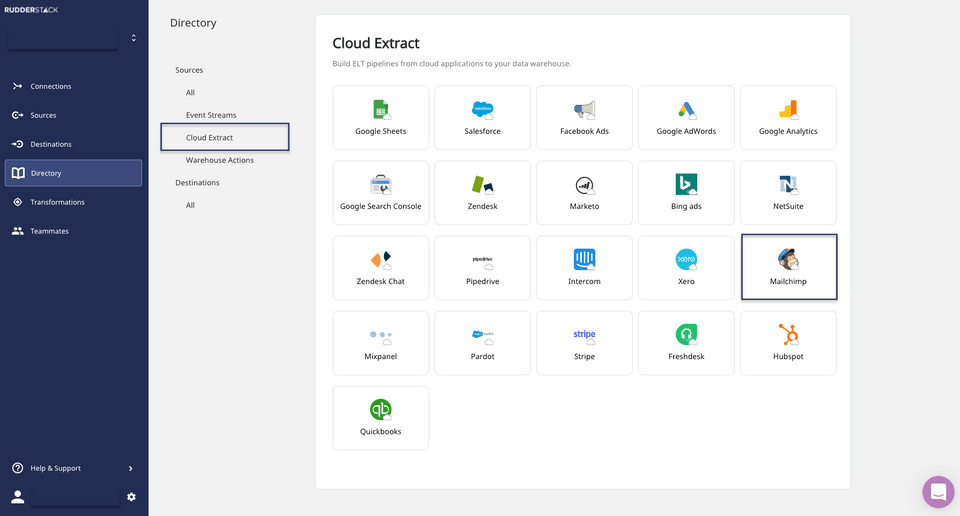Choose the Facebook Ads megaphone icon

click(584, 110)
